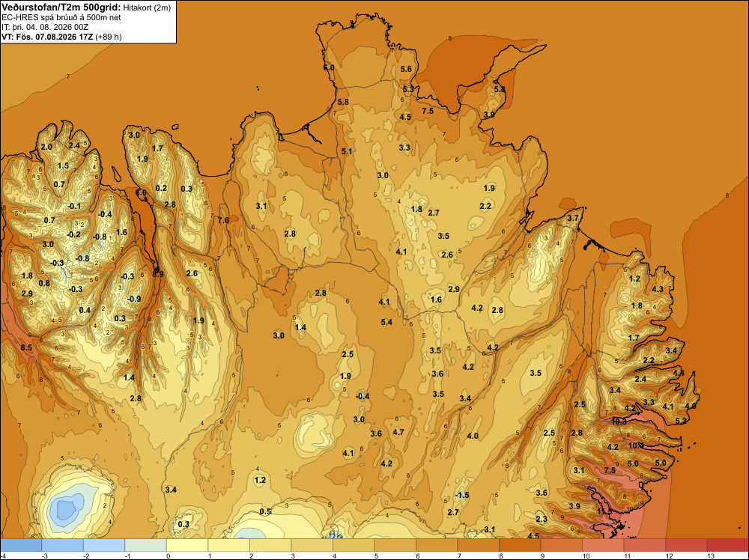Click the 8.5 temperature reading on the west coast
Screen dimensions: 749x560
coord(26,347)
